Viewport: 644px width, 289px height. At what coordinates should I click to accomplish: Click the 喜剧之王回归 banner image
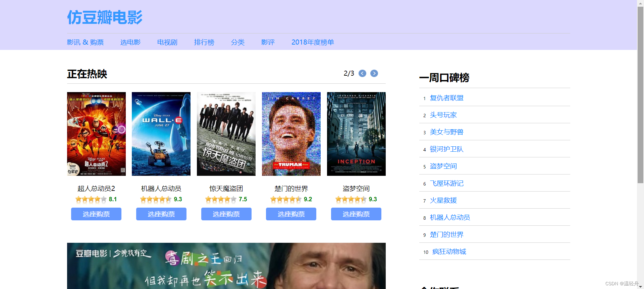tap(226, 266)
